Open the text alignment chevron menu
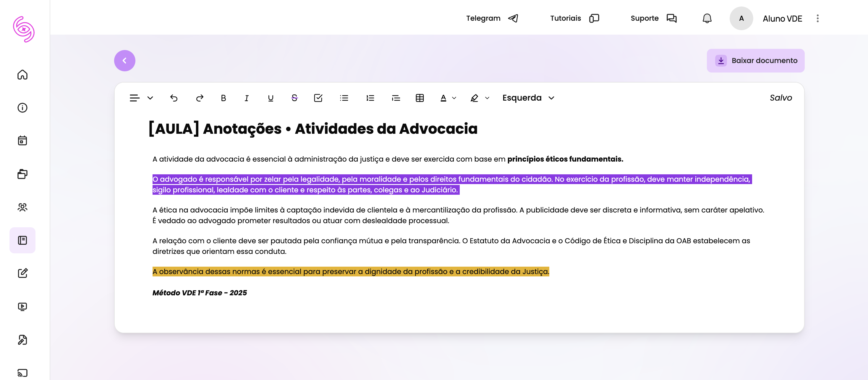Viewport: 868px width, 380px height. click(150, 98)
